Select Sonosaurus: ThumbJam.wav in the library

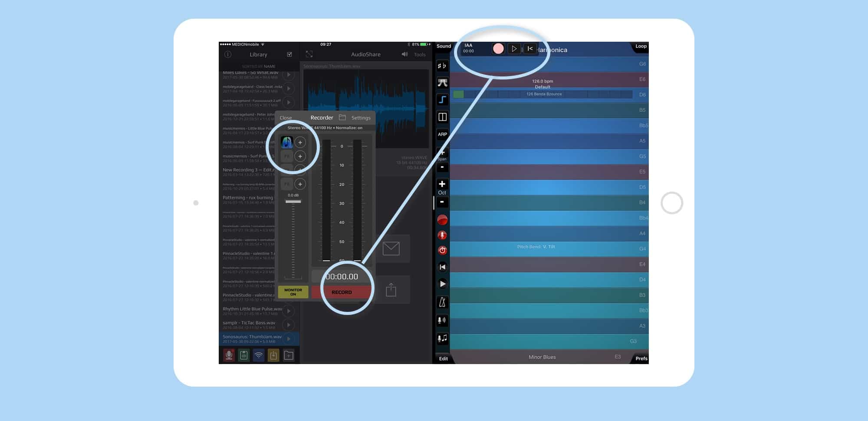253,339
